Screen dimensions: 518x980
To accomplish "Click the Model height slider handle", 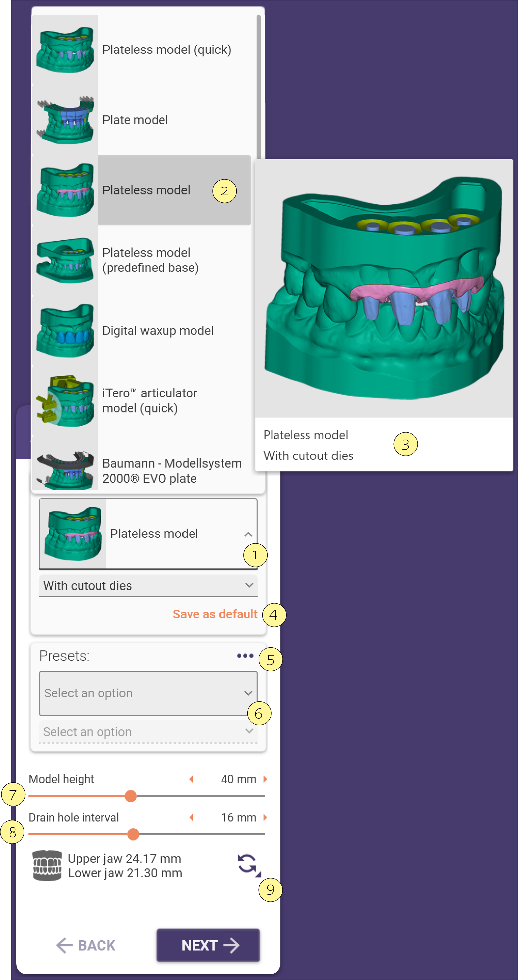I will point(131,796).
